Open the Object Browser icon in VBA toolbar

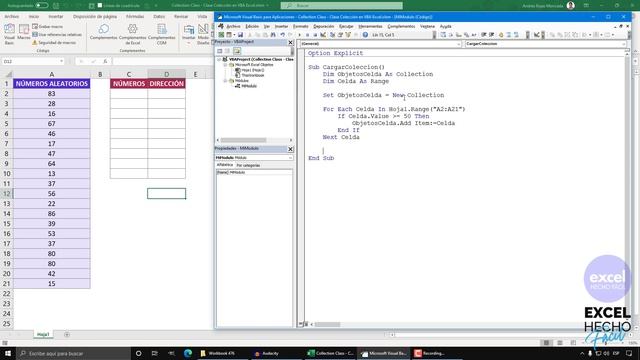(348, 35)
